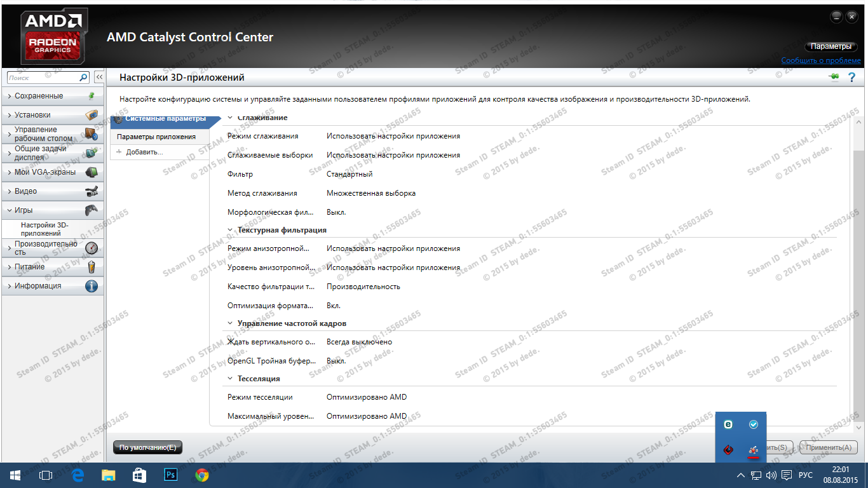868x488 pixels.
Task: Click the underlined red tray icon
Action: (754, 451)
